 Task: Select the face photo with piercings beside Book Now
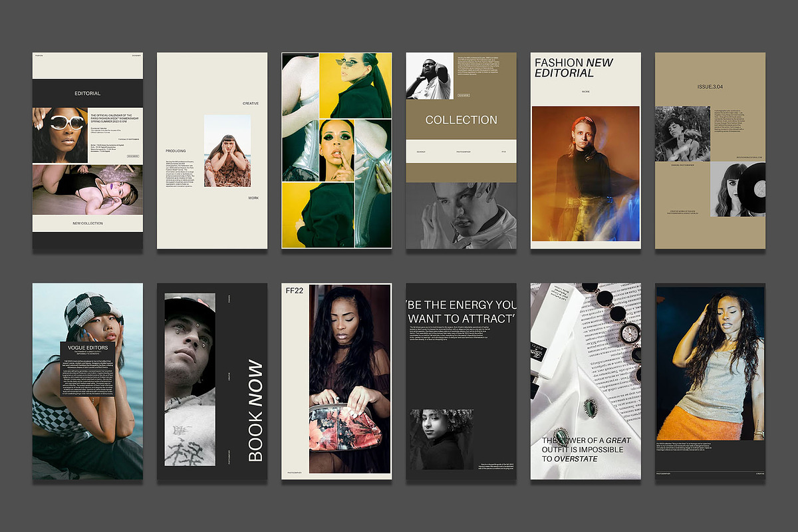190,379
